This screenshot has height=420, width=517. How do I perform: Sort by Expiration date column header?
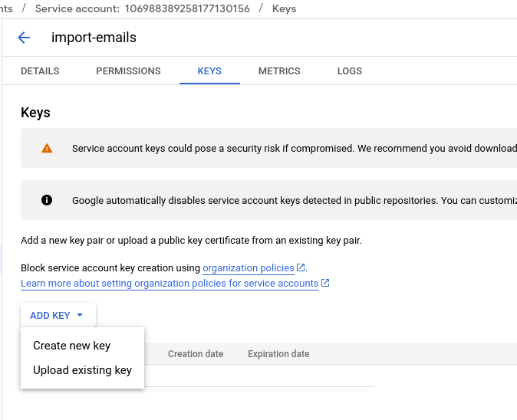click(278, 354)
